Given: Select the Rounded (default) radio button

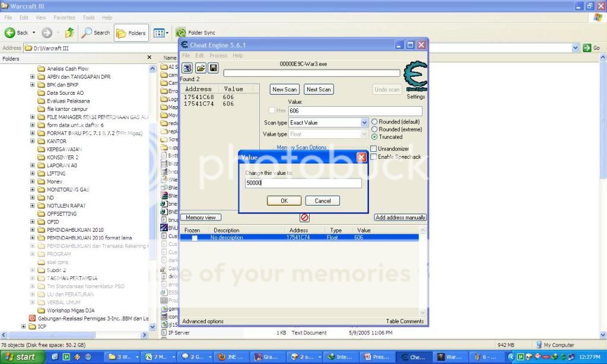Looking at the screenshot, I should pos(374,122).
